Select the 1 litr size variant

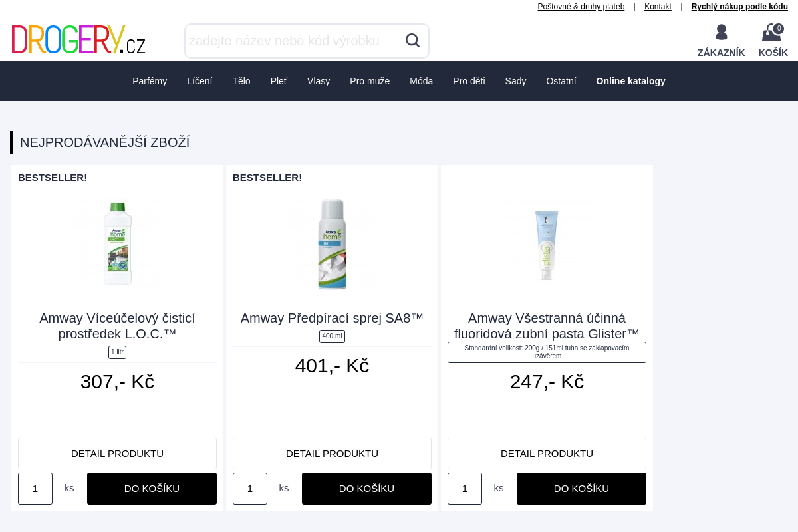click(x=117, y=352)
